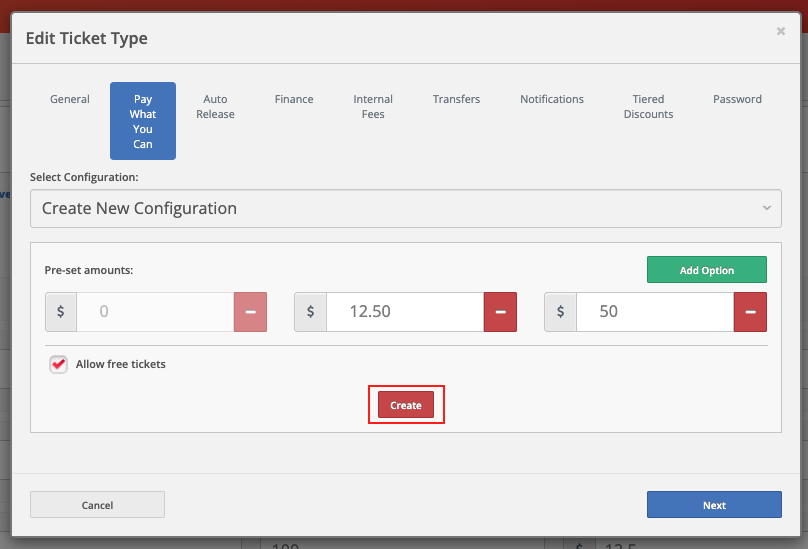Open the Transfers tab
This screenshot has height=549, width=808.
(x=456, y=100)
